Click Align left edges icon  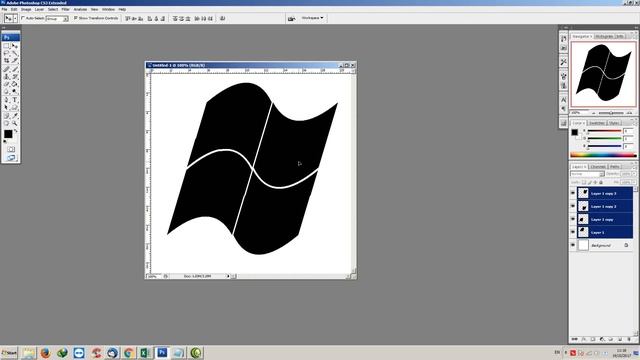[x=150, y=18]
